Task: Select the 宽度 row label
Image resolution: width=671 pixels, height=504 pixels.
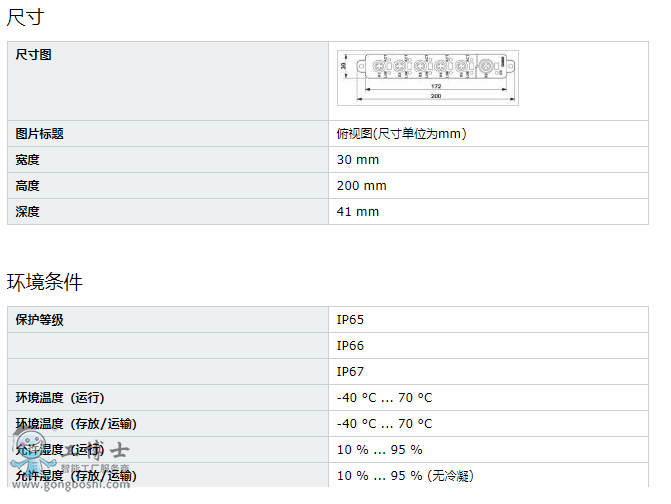Action: [28, 160]
